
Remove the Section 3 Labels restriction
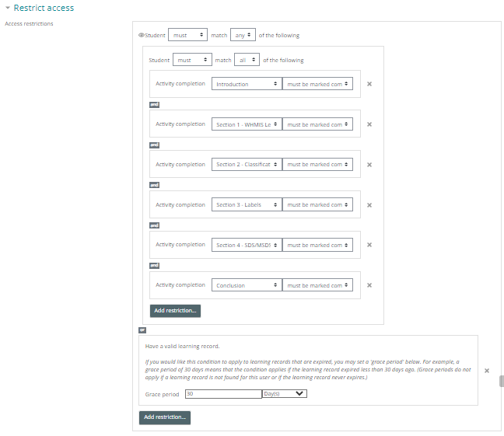pos(369,205)
